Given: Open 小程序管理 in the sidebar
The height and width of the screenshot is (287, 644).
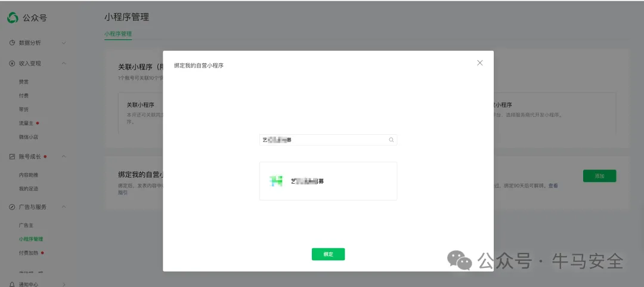Looking at the screenshot, I should point(30,239).
